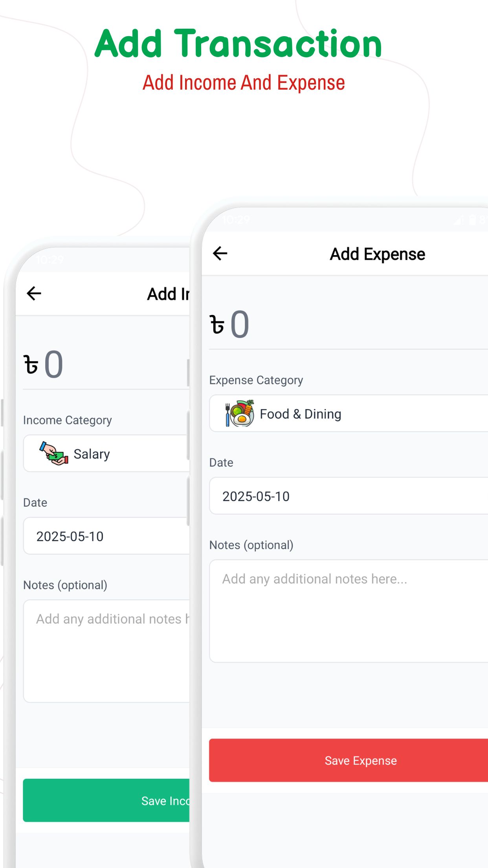
Task: Click the Food & Dining plate icon
Action: click(x=240, y=414)
